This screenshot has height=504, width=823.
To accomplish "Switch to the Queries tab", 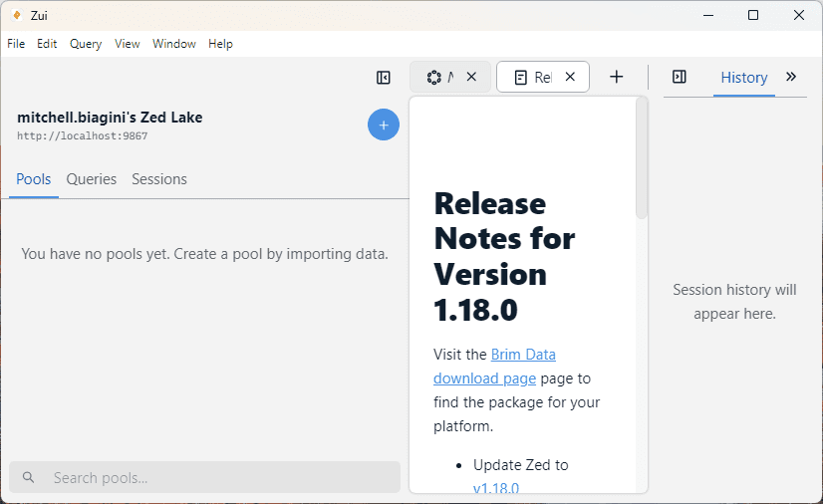I will point(92,179).
